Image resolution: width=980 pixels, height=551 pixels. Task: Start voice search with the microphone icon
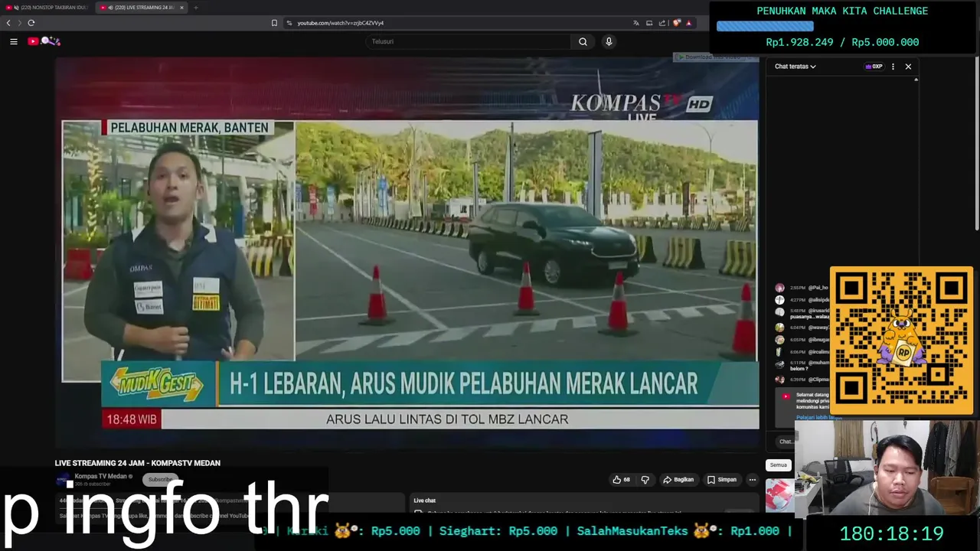coord(609,41)
